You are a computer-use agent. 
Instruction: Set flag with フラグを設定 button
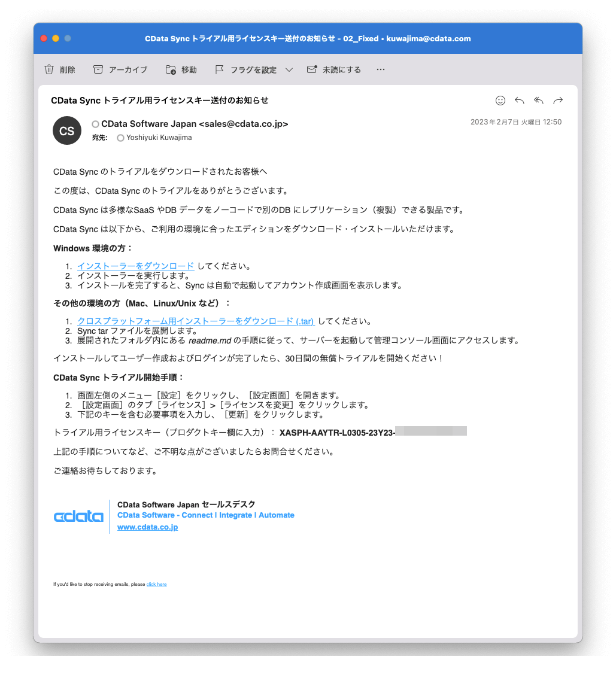[246, 69]
